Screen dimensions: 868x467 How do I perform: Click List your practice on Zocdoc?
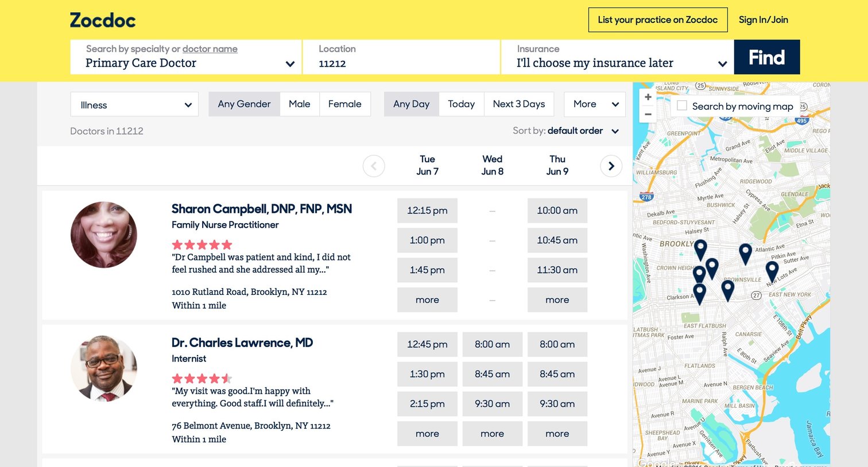(658, 20)
